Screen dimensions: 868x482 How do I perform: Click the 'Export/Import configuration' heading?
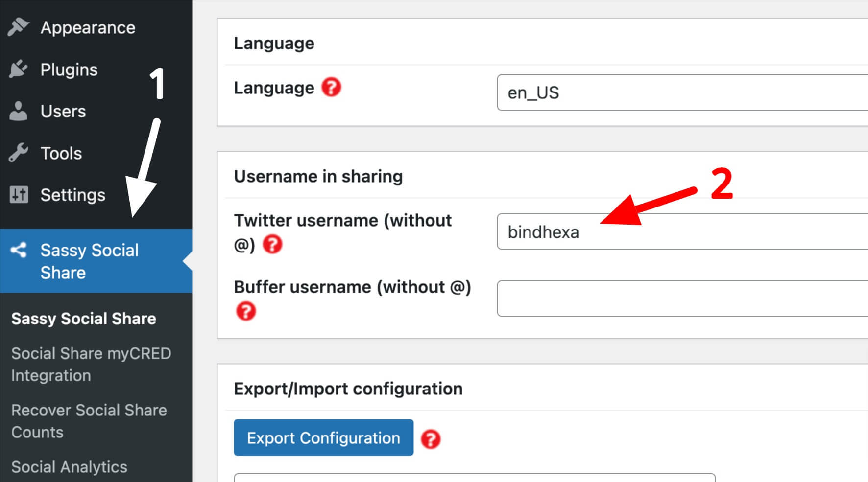(x=348, y=389)
